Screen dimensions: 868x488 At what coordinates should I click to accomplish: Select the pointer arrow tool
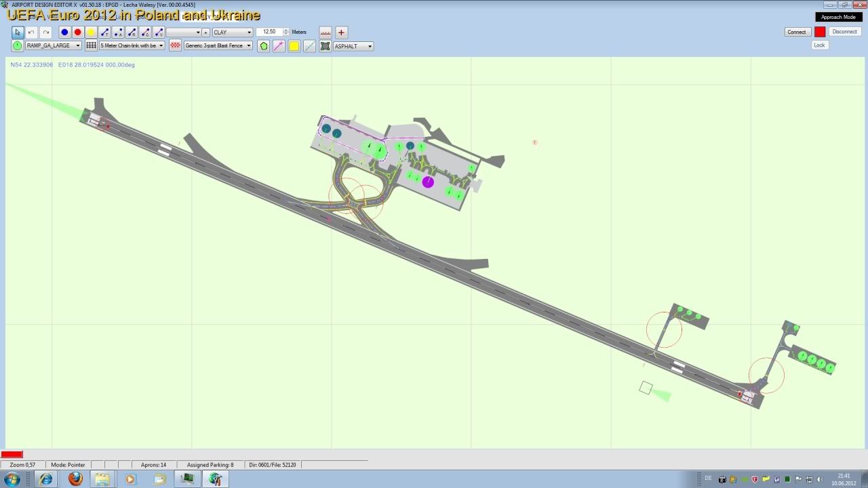(18, 32)
